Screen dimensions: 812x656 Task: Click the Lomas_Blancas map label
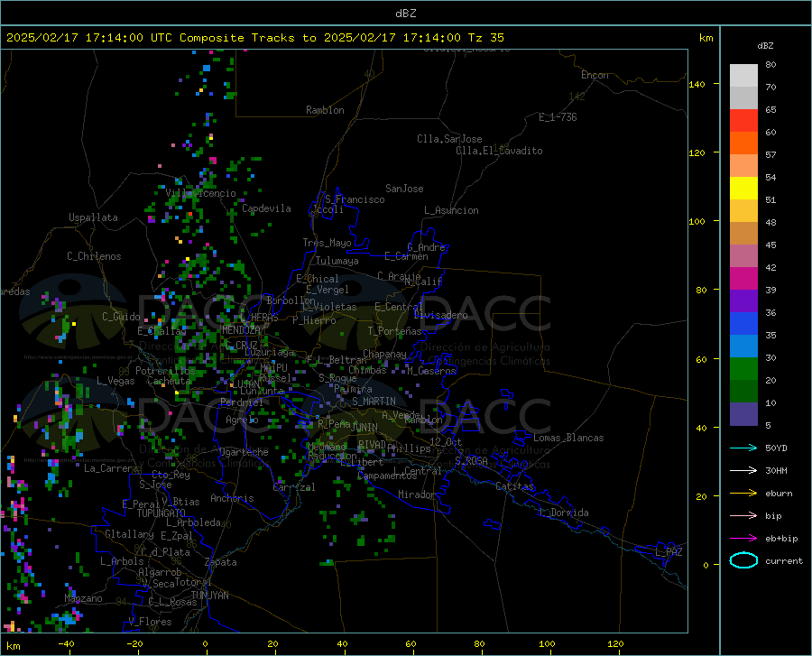pos(568,438)
